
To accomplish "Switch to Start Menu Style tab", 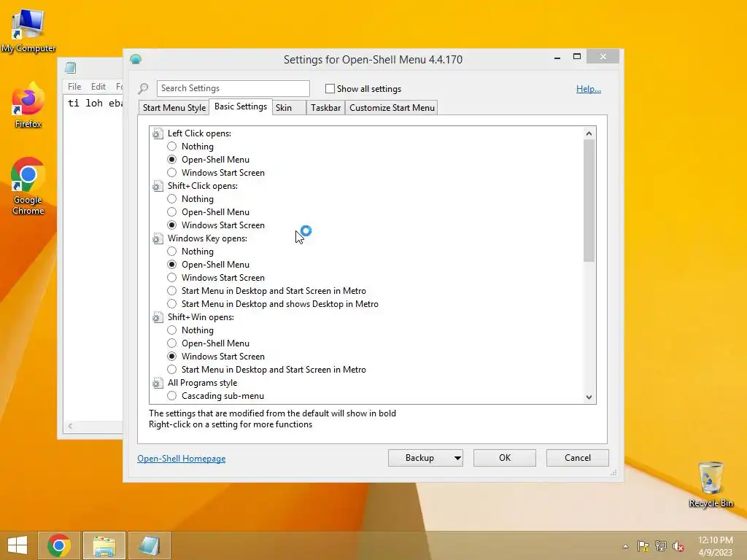I will 174,108.
